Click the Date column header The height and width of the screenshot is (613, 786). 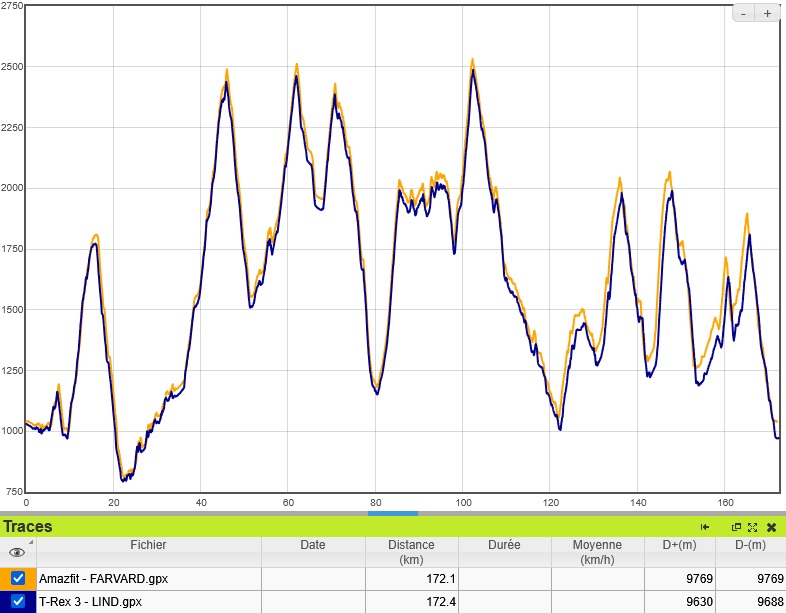[312, 545]
